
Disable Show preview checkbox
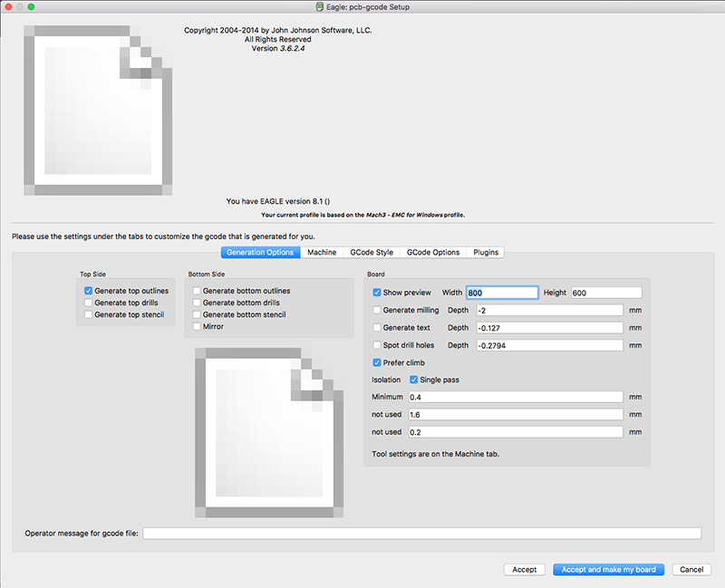point(377,293)
